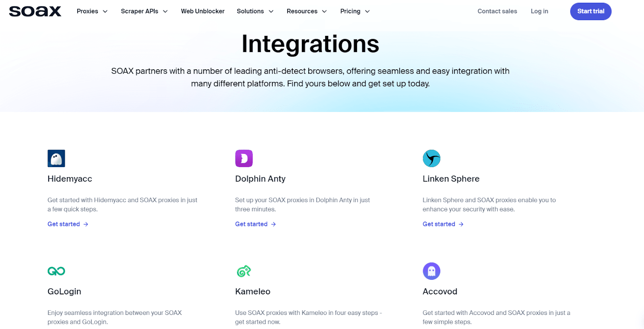Click 'Linken Sphere and SOAX proxies enable' description
This screenshot has height=329, width=644.
pos(489,205)
